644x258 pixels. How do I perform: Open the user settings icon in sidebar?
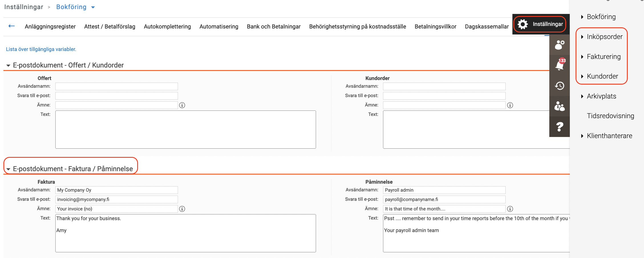559,45
